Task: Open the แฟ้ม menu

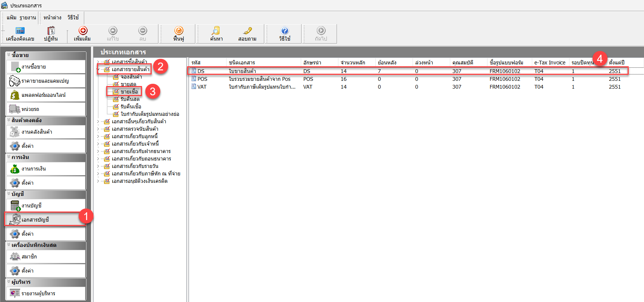Action: (x=12, y=18)
